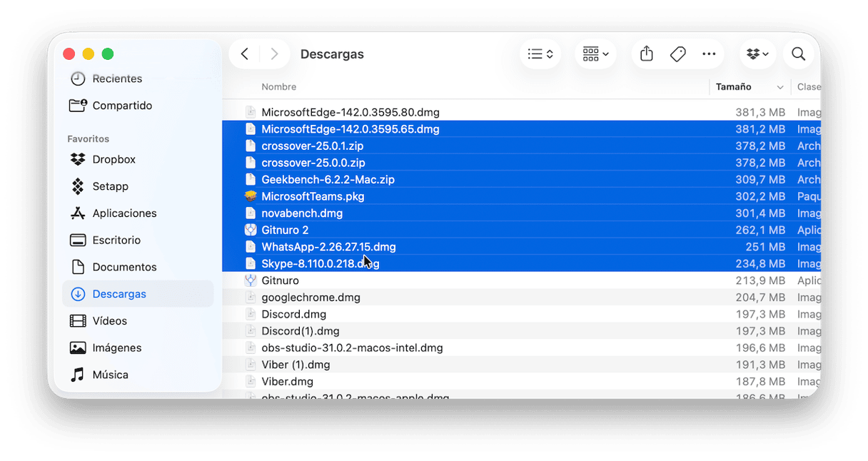
Task: Click the Gitnuro 2 app icon
Action: [x=250, y=230]
